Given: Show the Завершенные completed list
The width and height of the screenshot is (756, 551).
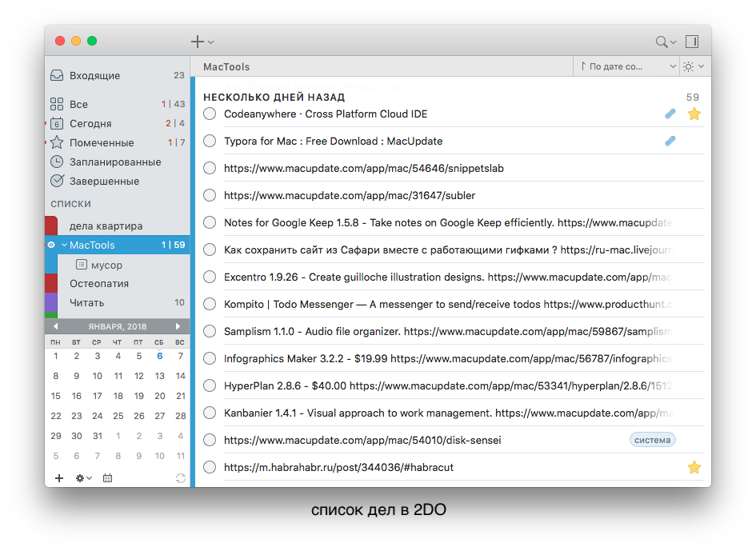Looking at the screenshot, I should 117,182.
